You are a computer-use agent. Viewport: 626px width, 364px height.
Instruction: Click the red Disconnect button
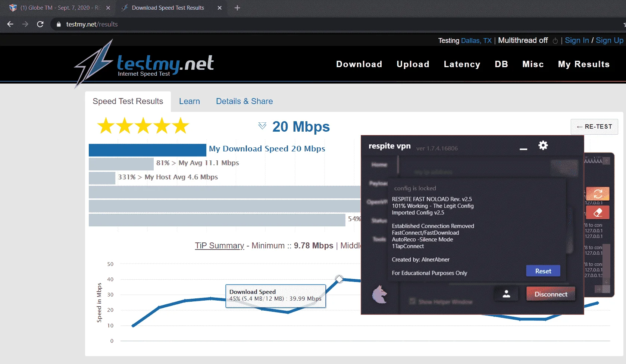(551, 294)
